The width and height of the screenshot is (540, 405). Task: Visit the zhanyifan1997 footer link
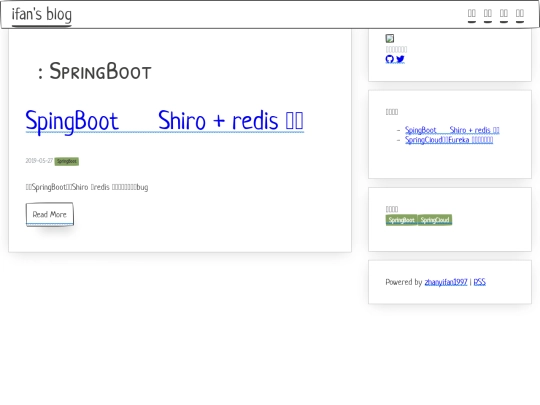pos(446,282)
